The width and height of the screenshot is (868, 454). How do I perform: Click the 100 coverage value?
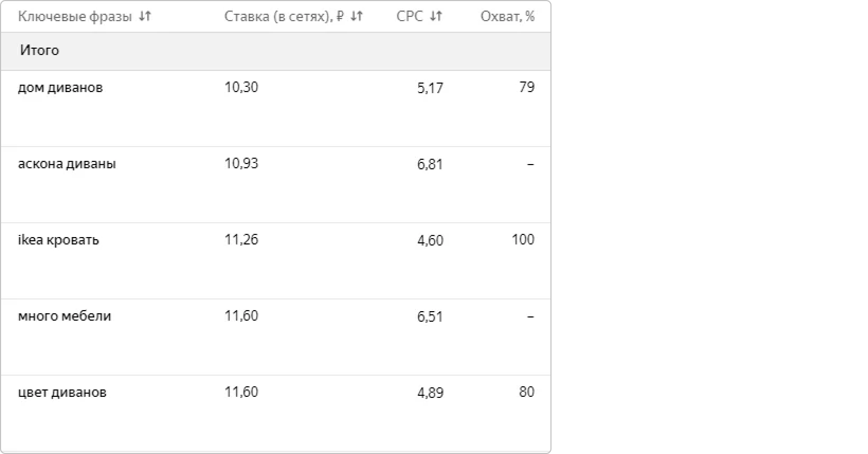point(522,239)
